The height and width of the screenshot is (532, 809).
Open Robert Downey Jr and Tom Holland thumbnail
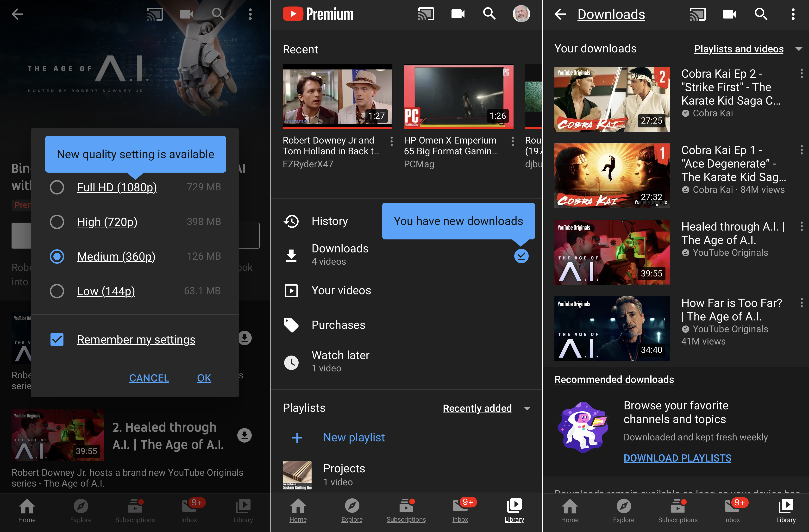(337, 97)
